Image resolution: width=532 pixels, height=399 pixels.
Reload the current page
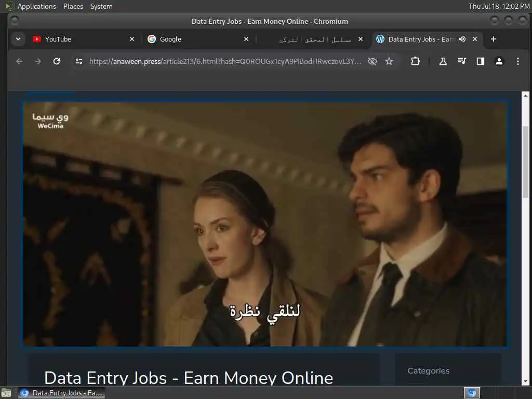tap(57, 61)
